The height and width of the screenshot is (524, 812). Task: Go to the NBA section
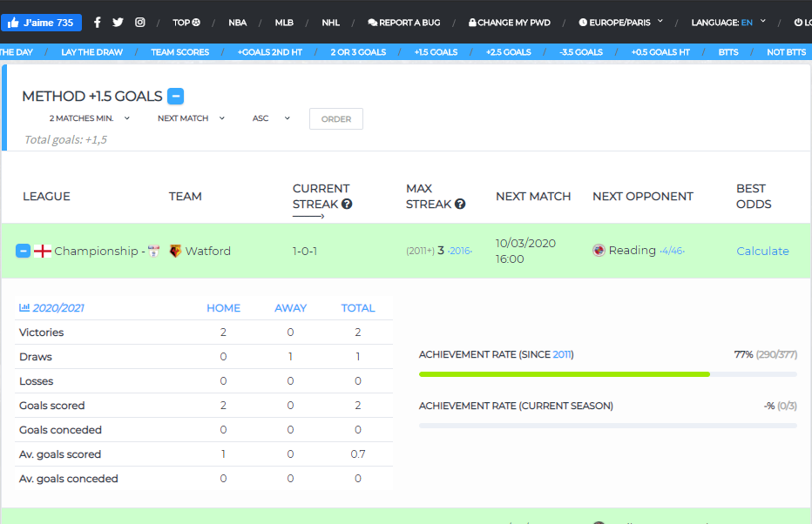(x=238, y=23)
